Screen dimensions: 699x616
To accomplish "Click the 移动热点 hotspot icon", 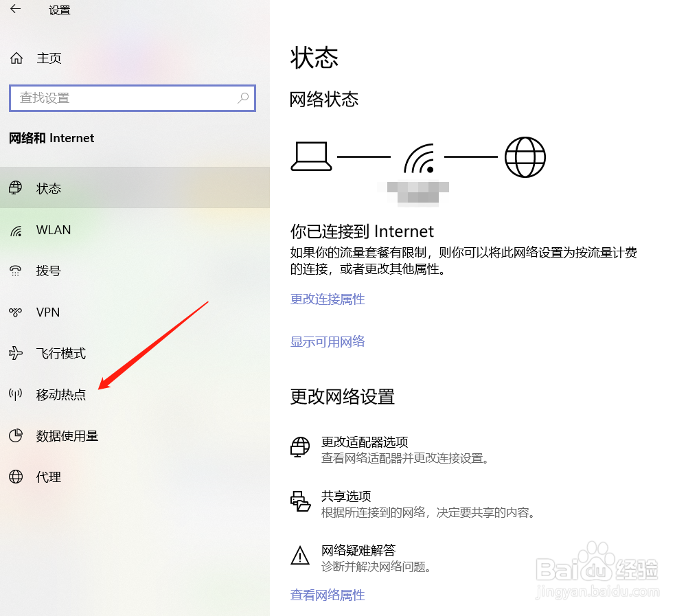I will tap(16, 394).
